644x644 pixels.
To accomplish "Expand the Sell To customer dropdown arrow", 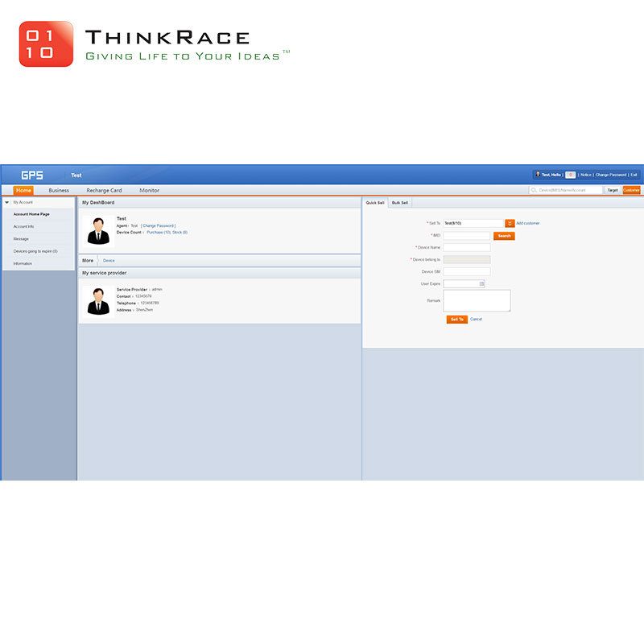I will coord(510,223).
